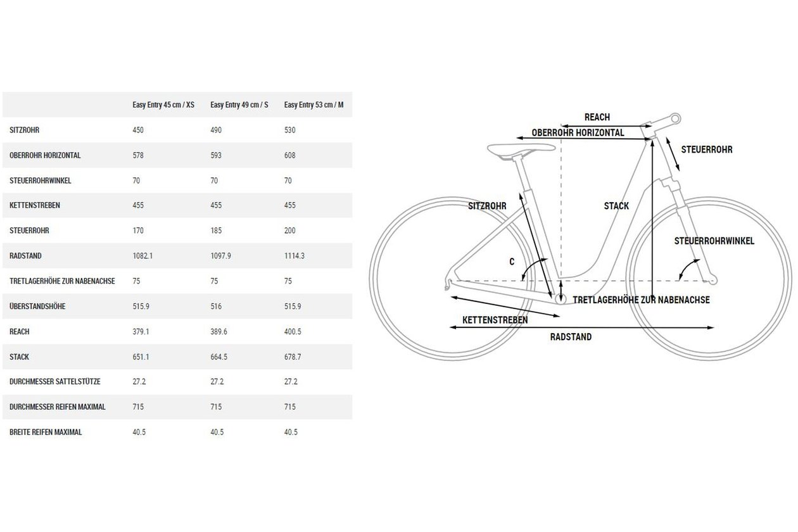
Task: Select the DURCHMESSER SATTELSTÜTZE row label
Action: (x=55, y=382)
